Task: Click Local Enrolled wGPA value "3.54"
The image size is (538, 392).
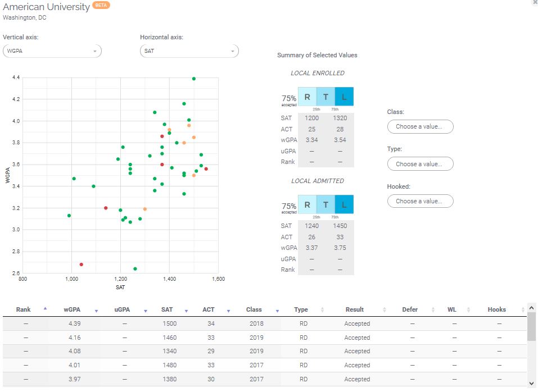Action: coord(340,140)
